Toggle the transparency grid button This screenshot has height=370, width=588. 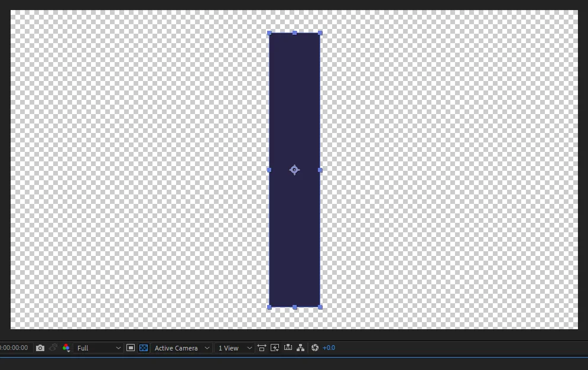coord(144,348)
